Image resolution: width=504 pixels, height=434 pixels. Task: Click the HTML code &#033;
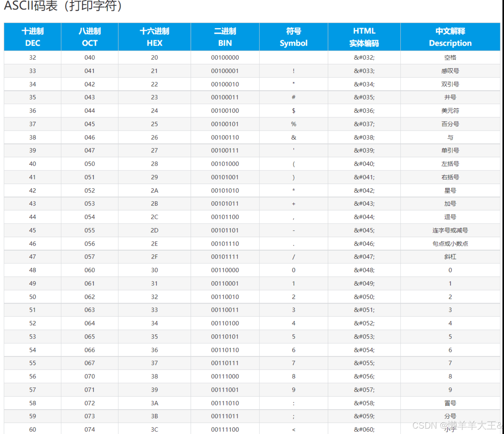364,71
